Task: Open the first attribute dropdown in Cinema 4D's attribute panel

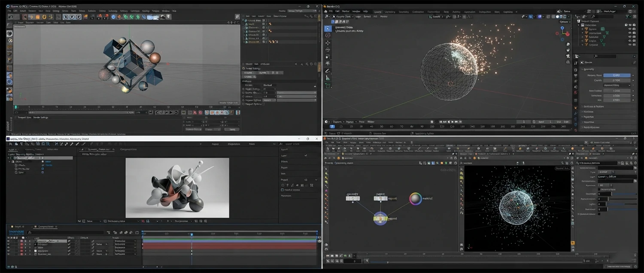Action: point(269,89)
